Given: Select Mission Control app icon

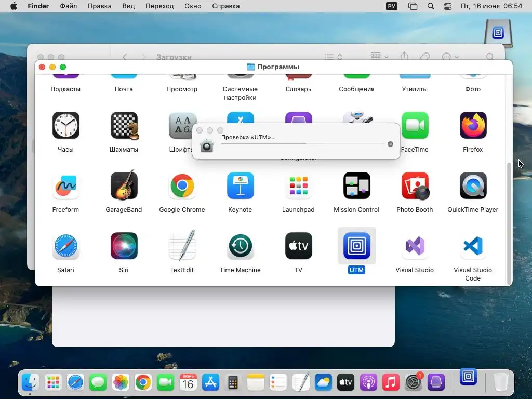Looking at the screenshot, I should [x=356, y=185].
